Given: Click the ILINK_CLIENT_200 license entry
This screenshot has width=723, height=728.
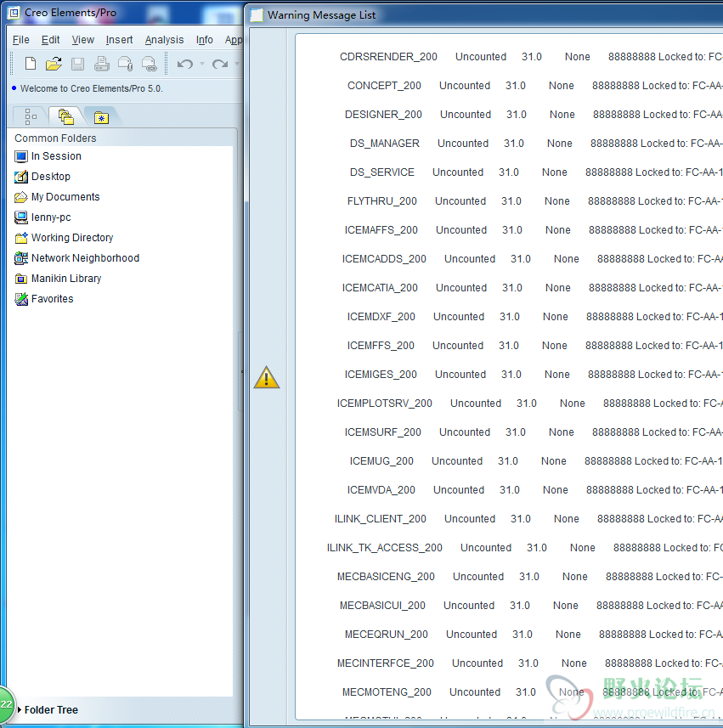Looking at the screenshot, I should coord(380,519).
